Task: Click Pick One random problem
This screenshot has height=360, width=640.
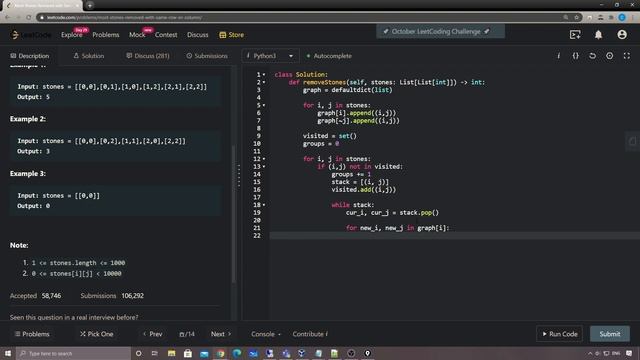Action: 97,334
